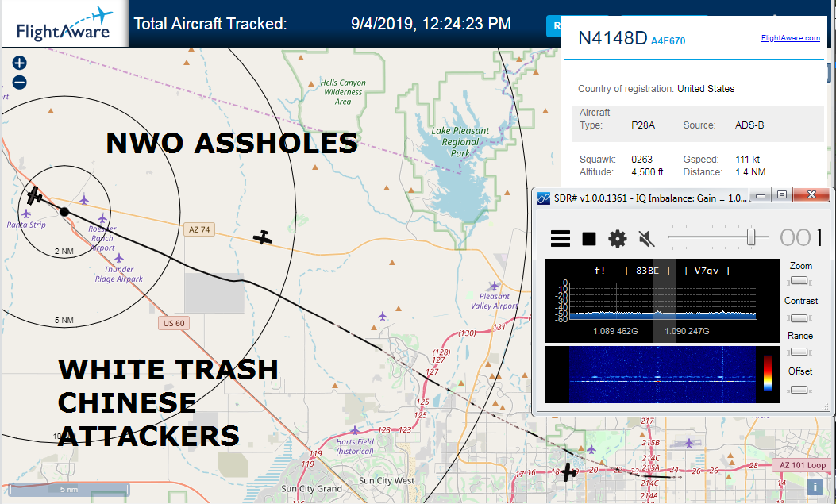The width and height of the screenshot is (836, 504).
Task: Click the N4148D callsign heading
Action: pyautogui.click(x=613, y=38)
